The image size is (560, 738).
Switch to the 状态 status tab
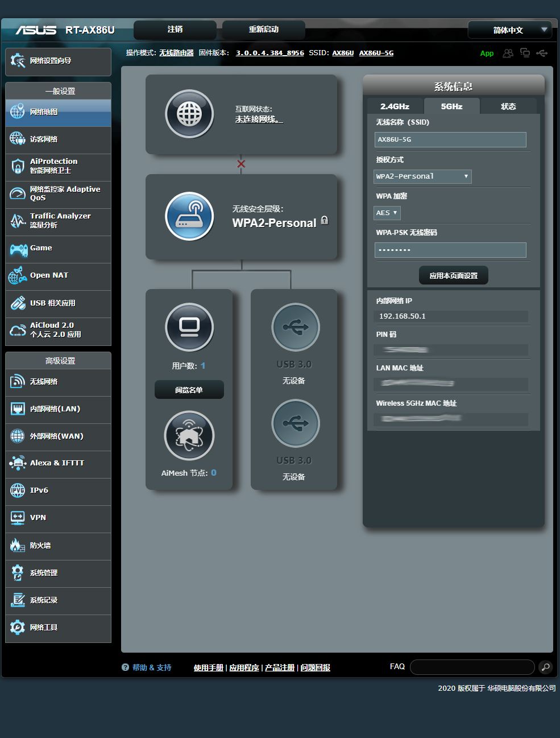coord(508,106)
